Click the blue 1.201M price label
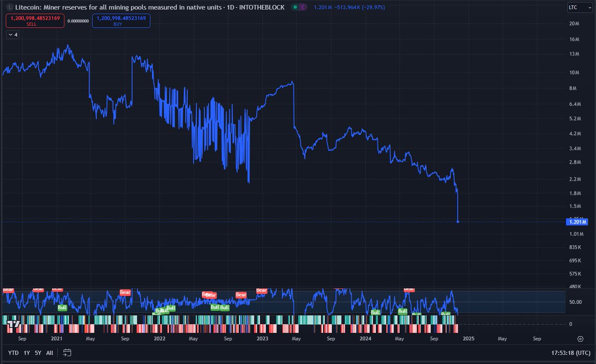Image resolution: width=596 pixels, height=364 pixels. 577,222
